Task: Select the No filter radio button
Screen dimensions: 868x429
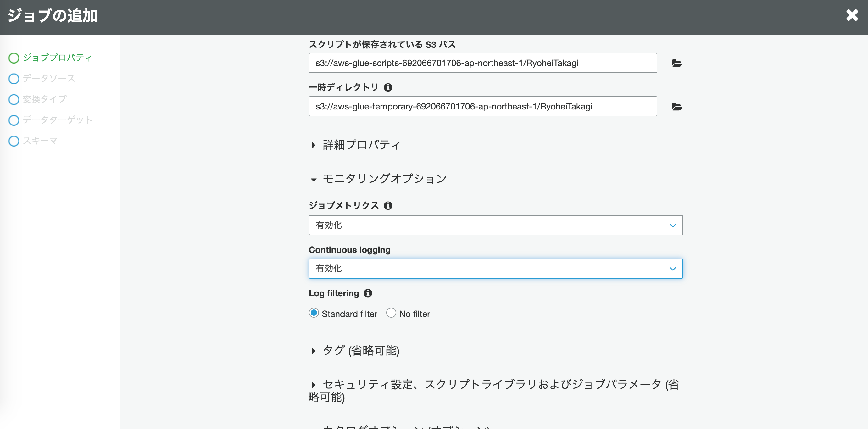Action: click(391, 313)
